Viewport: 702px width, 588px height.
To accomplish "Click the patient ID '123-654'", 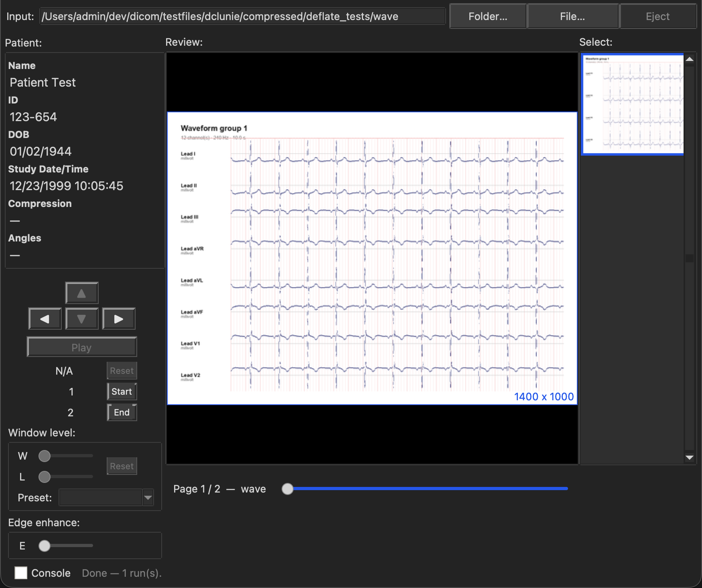I will click(33, 117).
